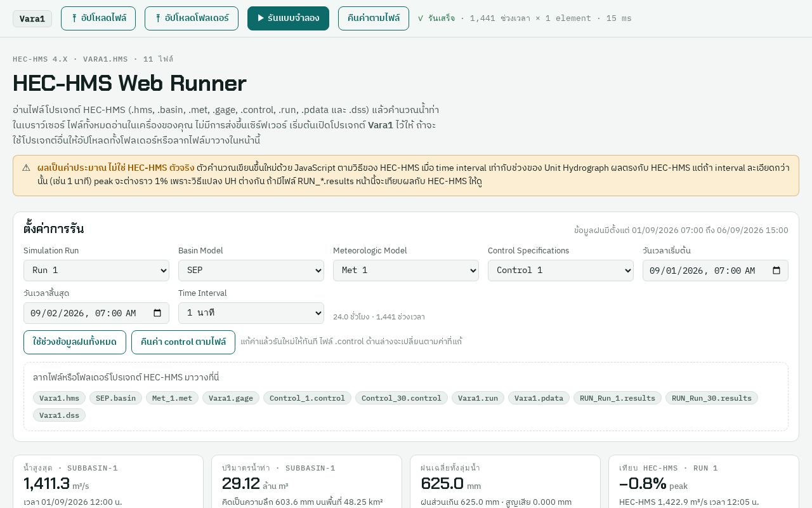812x508 pixels.
Task: Click the 24.0 ชั่วโมง duration text
Action: point(379,317)
